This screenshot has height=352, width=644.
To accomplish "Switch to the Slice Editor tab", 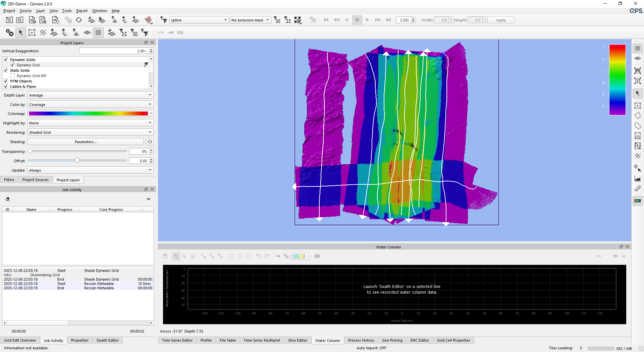I will [297, 340].
